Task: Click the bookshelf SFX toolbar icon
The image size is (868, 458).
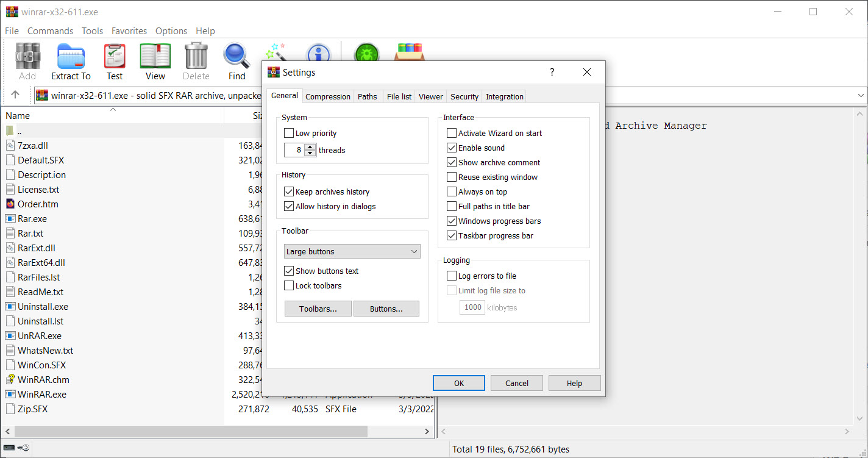Action: tap(408, 52)
